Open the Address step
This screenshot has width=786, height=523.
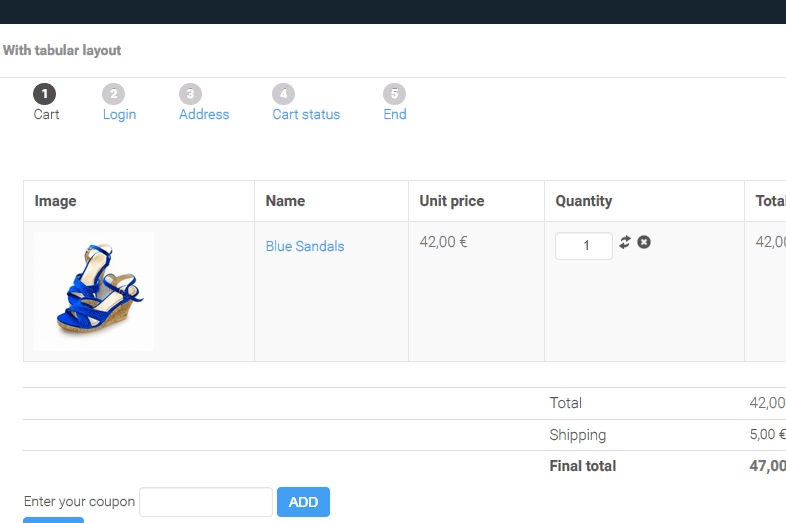click(204, 114)
